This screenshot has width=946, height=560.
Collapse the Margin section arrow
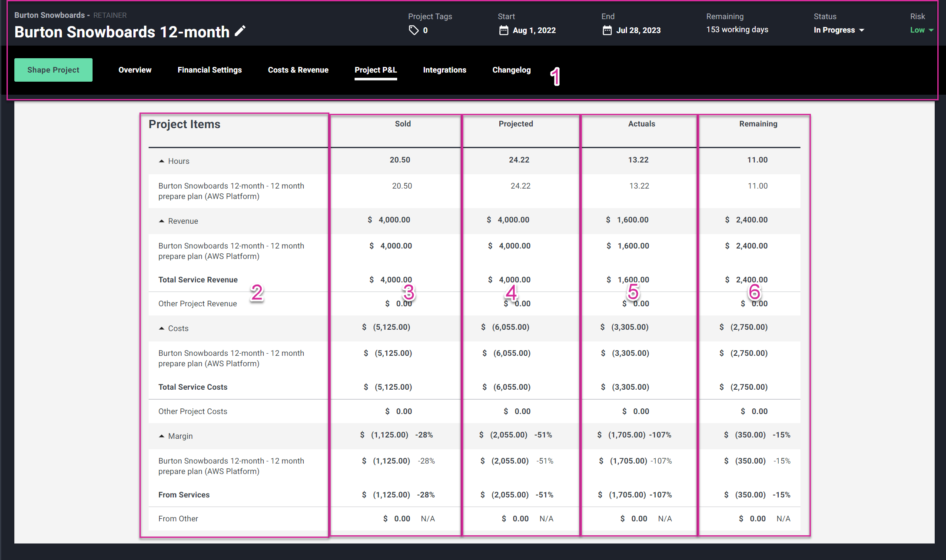coord(162,436)
